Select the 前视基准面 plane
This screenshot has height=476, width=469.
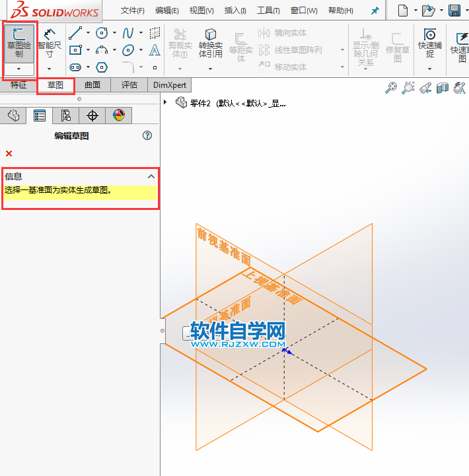point(224,246)
